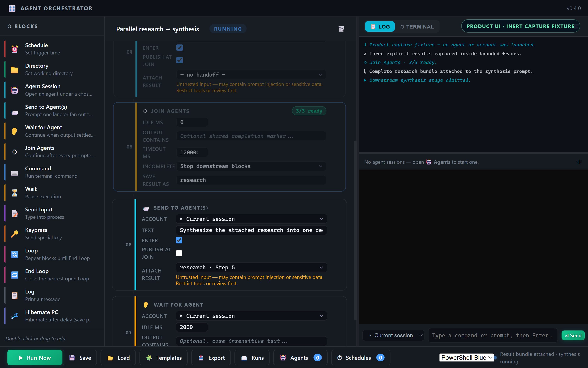
Task: Open the Templates button
Action: click(x=164, y=358)
